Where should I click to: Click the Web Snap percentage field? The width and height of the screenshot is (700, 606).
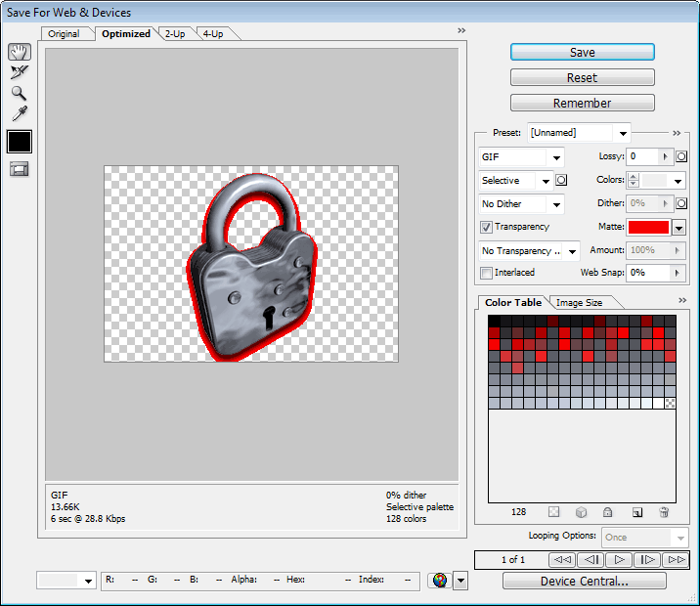click(648, 273)
